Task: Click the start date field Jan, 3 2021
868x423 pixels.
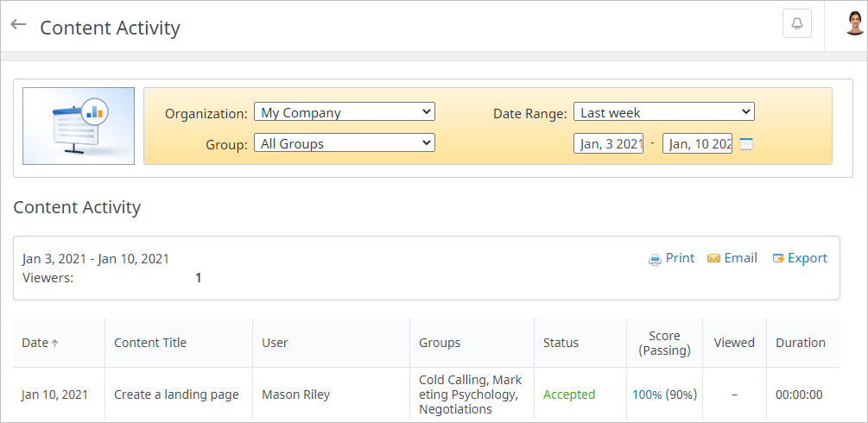Action: pyautogui.click(x=608, y=143)
